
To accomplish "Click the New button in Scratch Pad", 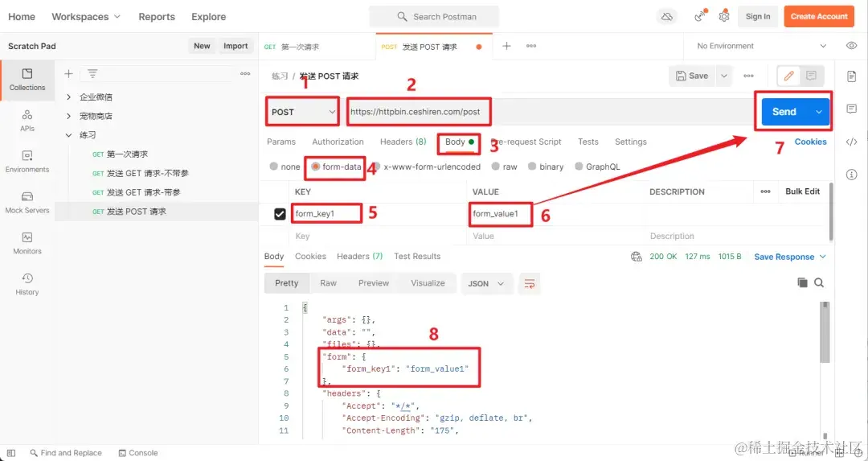I will coord(202,46).
